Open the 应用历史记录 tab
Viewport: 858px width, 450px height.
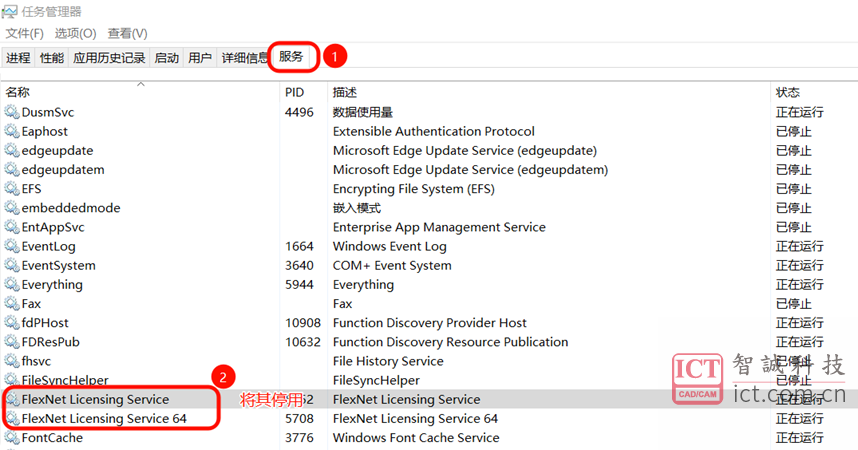[x=109, y=58]
